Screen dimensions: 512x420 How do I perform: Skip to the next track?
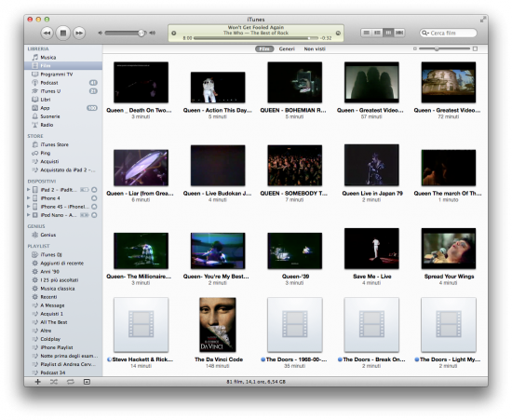click(79, 33)
